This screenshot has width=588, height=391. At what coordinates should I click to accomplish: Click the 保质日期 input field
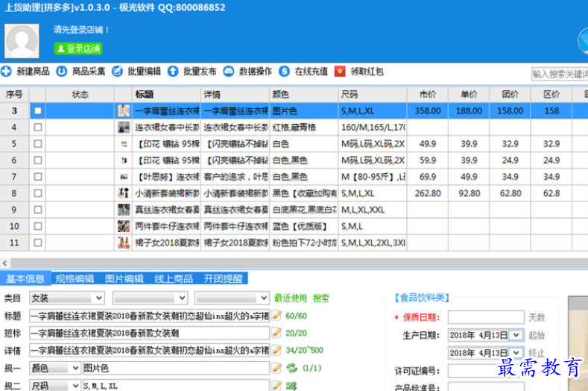(486, 317)
